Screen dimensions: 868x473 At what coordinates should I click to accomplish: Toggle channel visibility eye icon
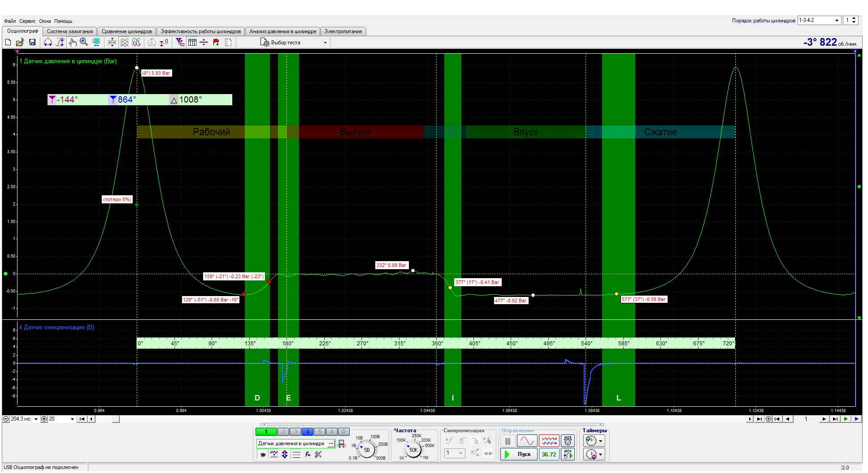(x=263, y=454)
